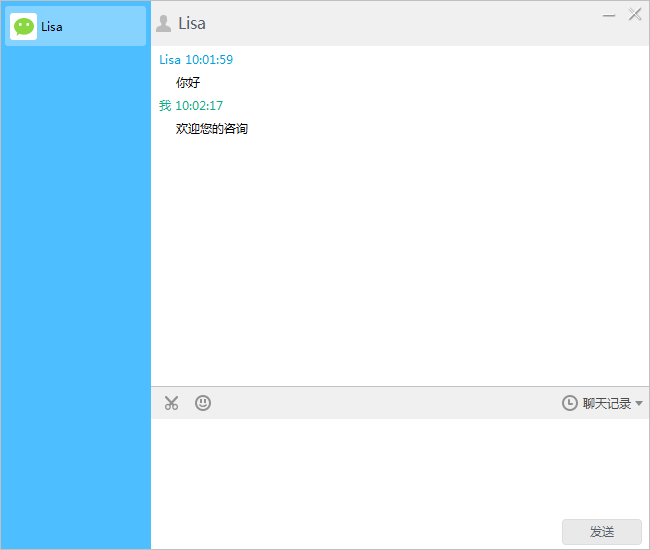
Task: Open the emoji smiley picker
Action: tap(203, 403)
